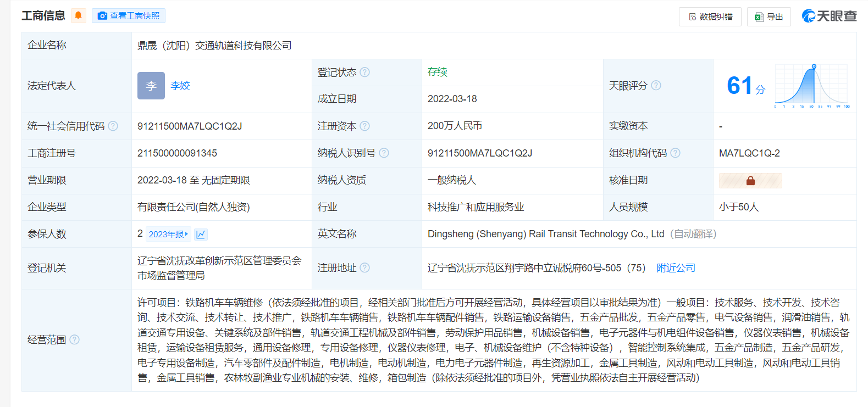This screenshot has width=868, height=407.
Task: Select staff size 小于50人
Action: pos(738,207)
